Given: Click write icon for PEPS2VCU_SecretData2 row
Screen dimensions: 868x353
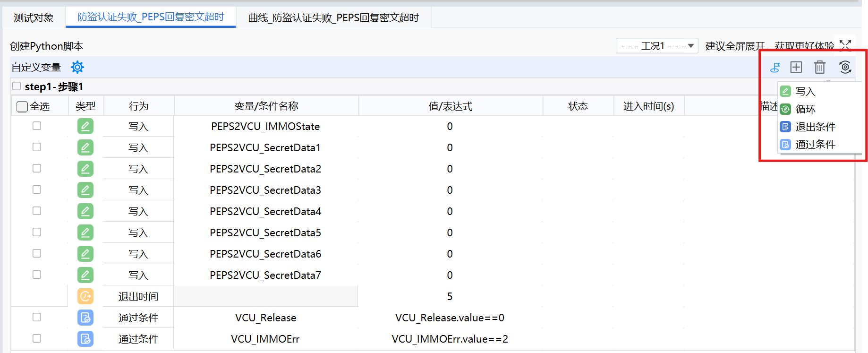Looking at the screenshot, I should coord(85,169).
